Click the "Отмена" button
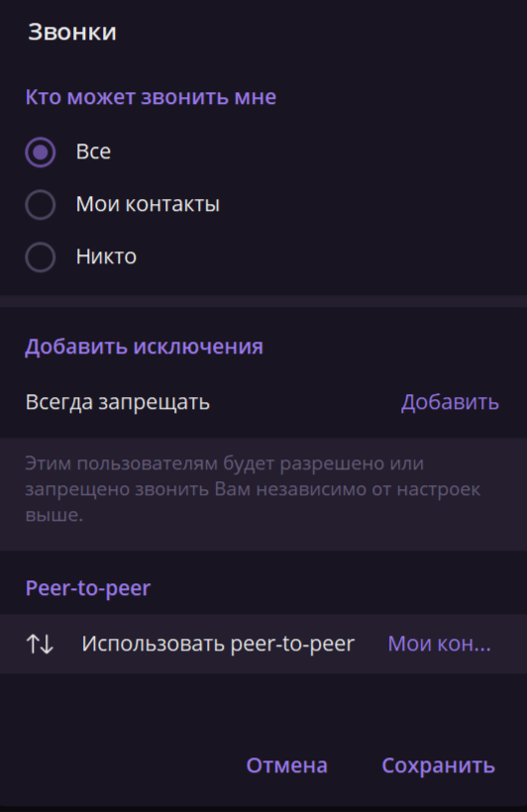 [x=286, y=765]
